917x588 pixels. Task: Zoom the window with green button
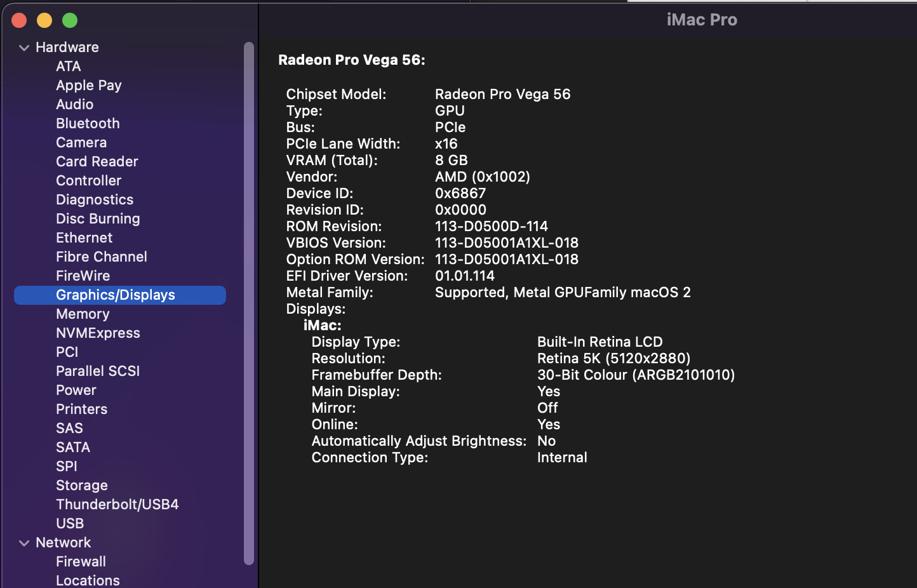coord(70,20)
